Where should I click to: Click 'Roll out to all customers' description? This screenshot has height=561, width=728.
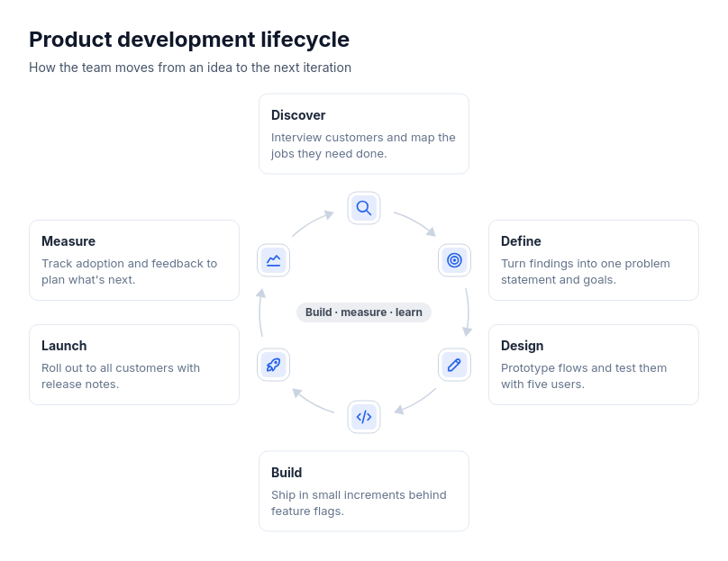[x=121, y=376]
